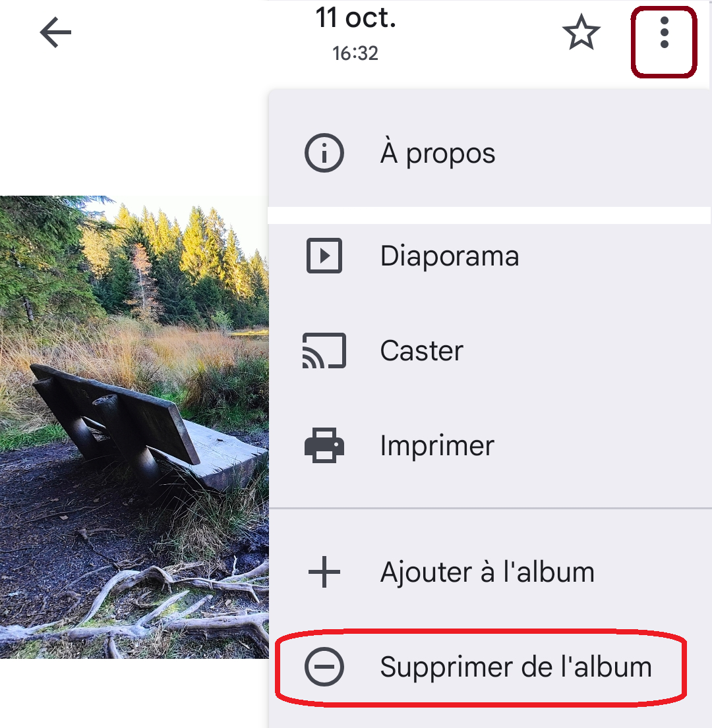Click the Caster cast icon
The width and height of the screenshot is (712, 728).
(324, 350)
